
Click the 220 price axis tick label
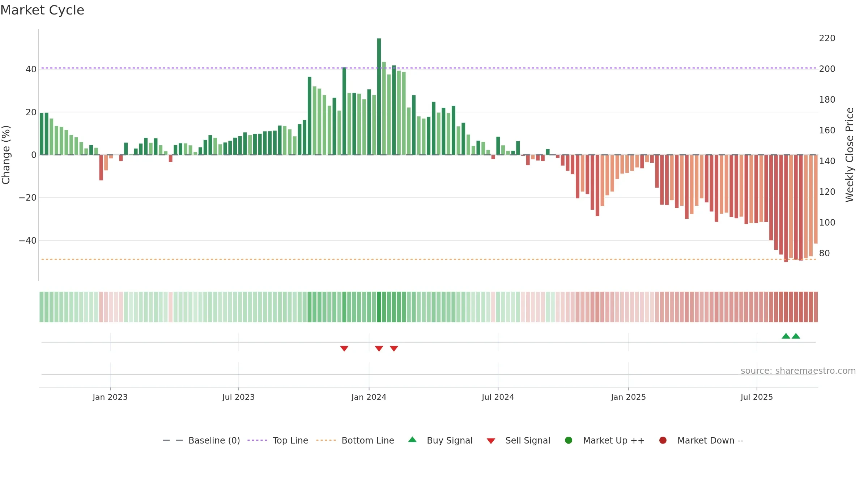pos(827,38)
